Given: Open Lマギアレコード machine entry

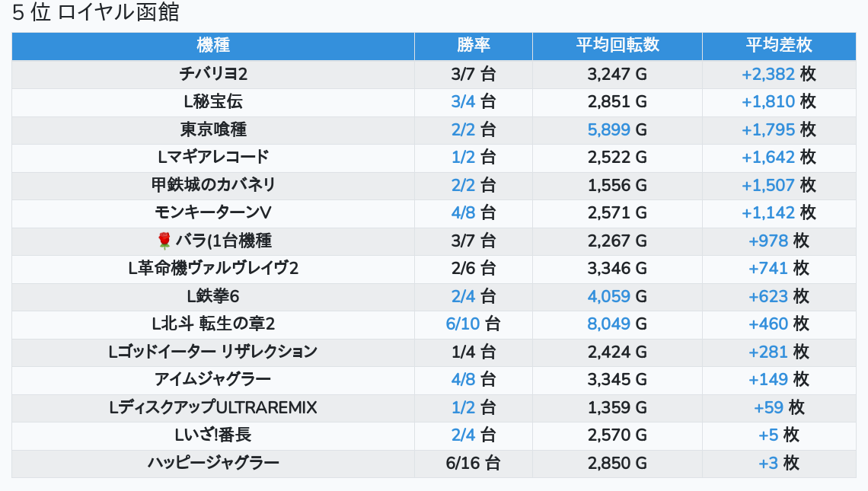Looking at the screenshot, I should tap(213, 158).
